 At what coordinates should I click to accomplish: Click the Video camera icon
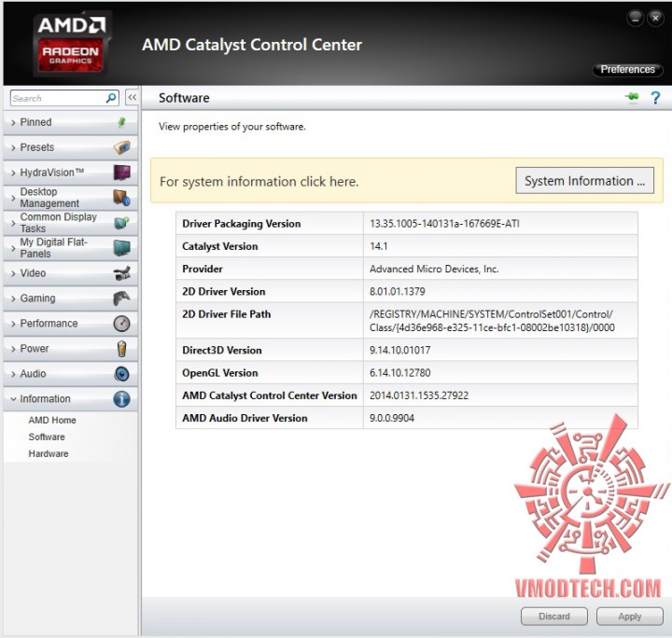(x=122, y=273)
